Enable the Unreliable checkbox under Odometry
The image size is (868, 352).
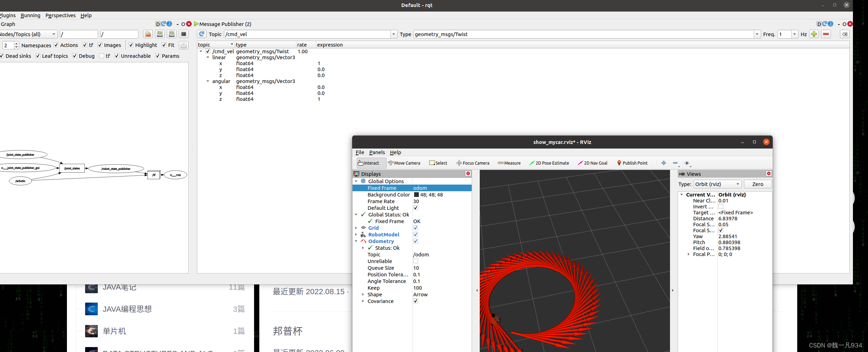(416, 261)
